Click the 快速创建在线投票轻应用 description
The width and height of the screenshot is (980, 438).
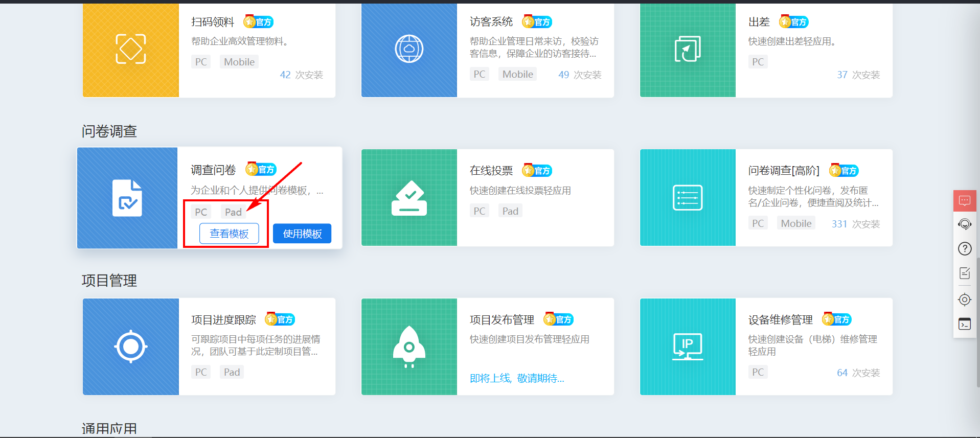[520, 191]
